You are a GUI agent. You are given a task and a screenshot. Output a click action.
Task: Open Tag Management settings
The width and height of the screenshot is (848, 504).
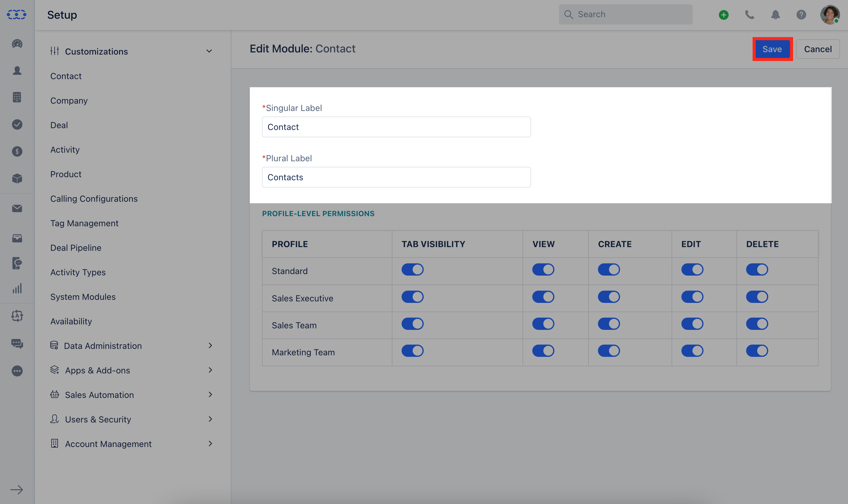pyautogui.click(x=84, y=223)
